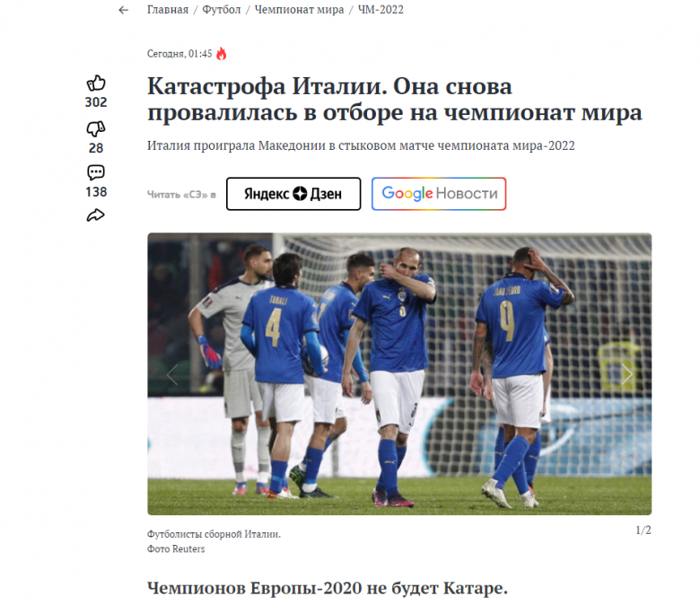
Task: Click the back arrow before breadcrumbs
Action: pos(123,10)
